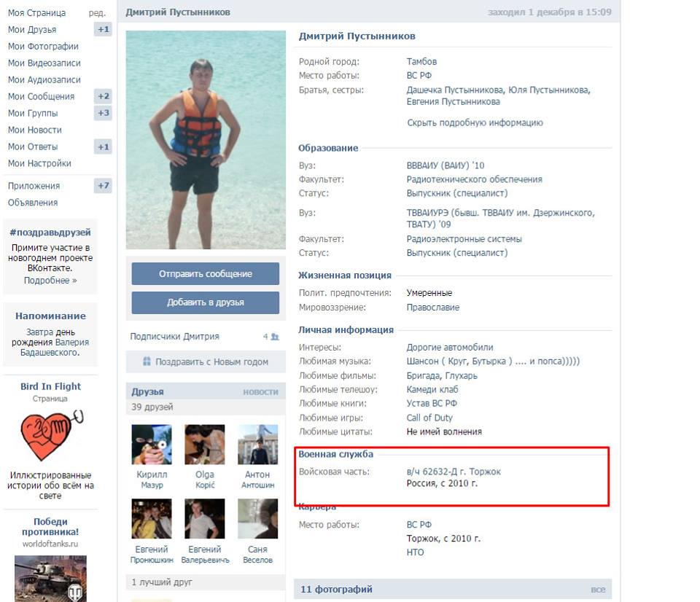Image resolution: width=700 pixels, height=602 pixels.
Task: Open the World of Tanks ad image
Action: coord(50,579)
